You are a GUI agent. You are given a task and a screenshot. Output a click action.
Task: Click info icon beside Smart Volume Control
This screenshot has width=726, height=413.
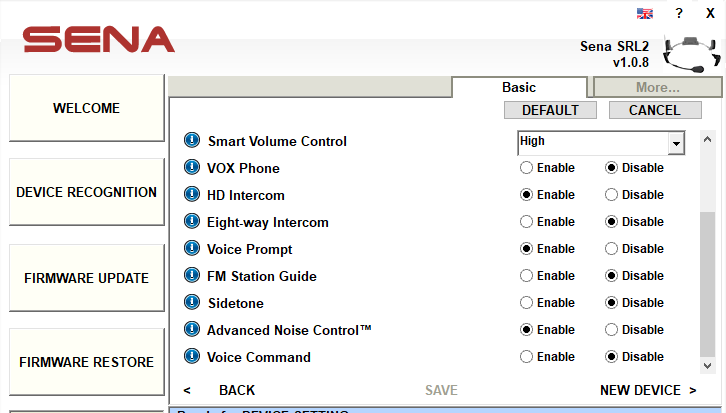192,140
